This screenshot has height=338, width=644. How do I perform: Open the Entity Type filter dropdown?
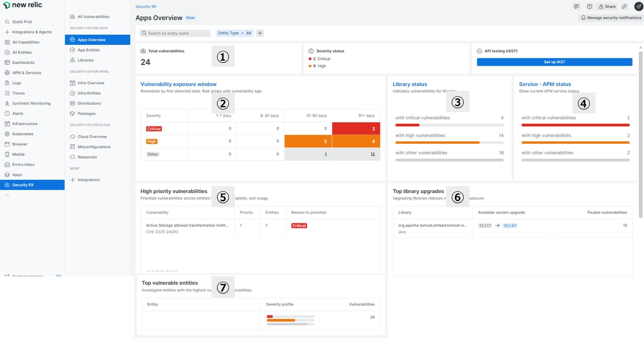point(234,33)
